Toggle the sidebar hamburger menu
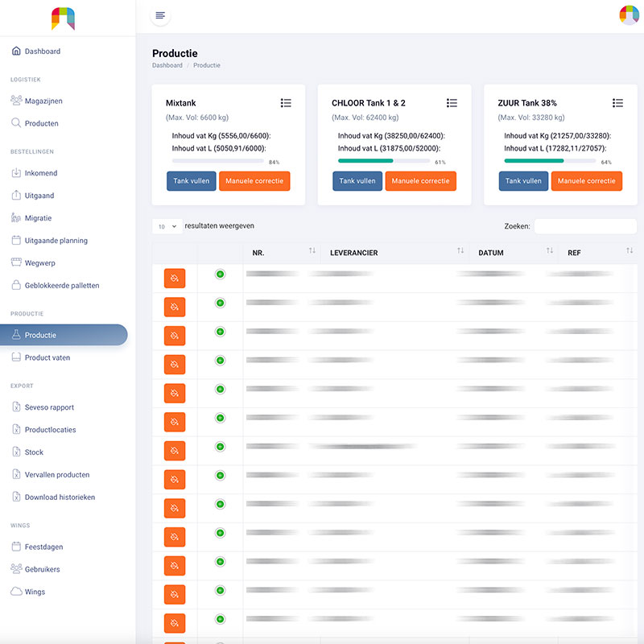This screenshot has width=644, height=644. [x=160, y=15]
